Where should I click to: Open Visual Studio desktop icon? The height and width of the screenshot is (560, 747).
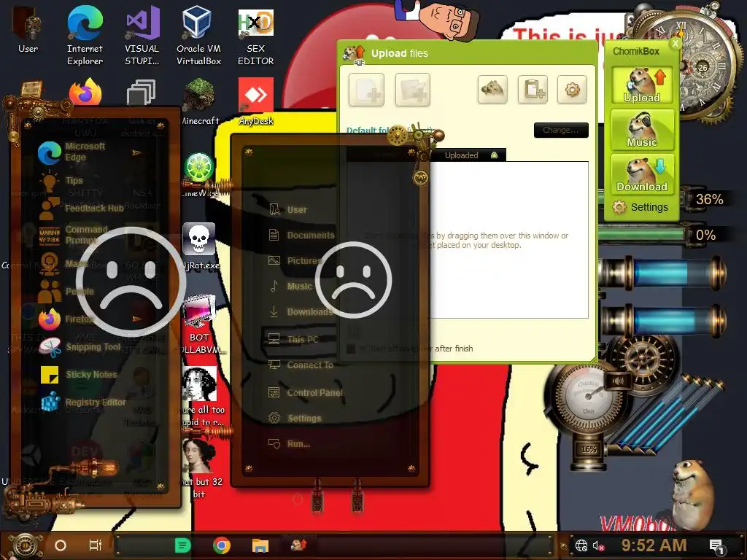142,36
